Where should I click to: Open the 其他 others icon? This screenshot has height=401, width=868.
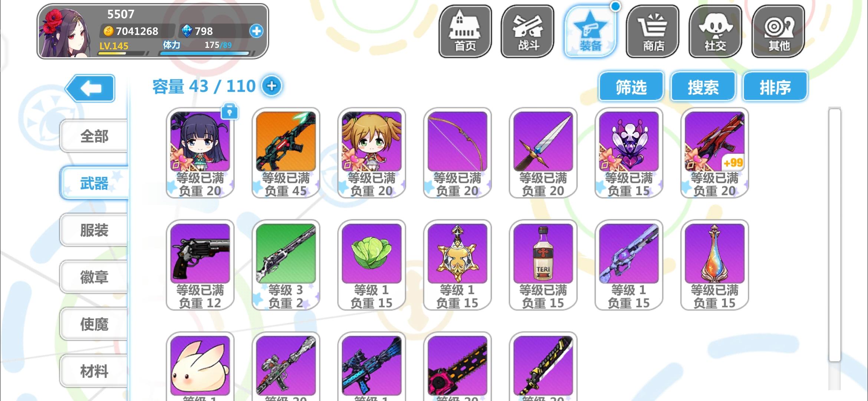[778, 31]
